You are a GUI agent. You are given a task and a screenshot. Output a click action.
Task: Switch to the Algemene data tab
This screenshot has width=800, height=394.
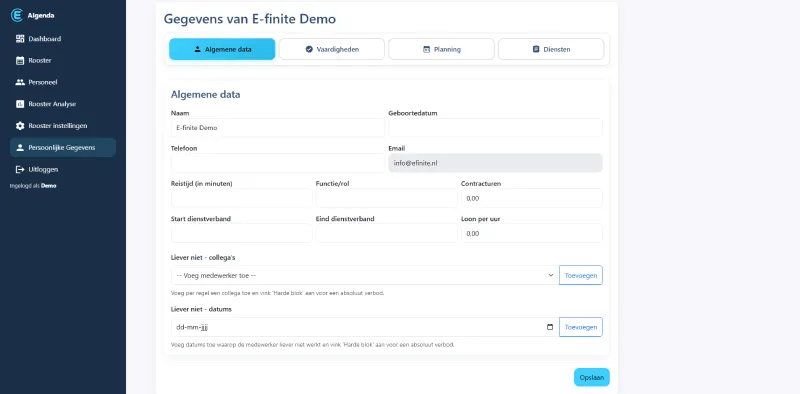click(222, 50)
